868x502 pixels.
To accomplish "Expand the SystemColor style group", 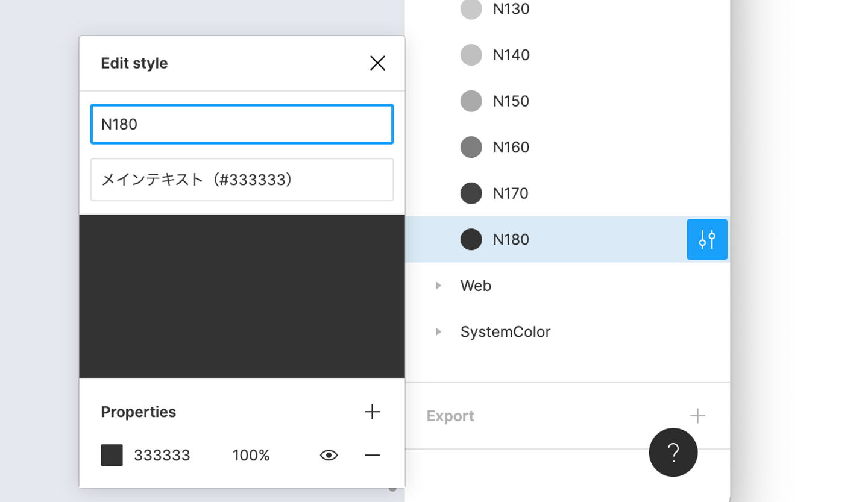I will (439, 332).
